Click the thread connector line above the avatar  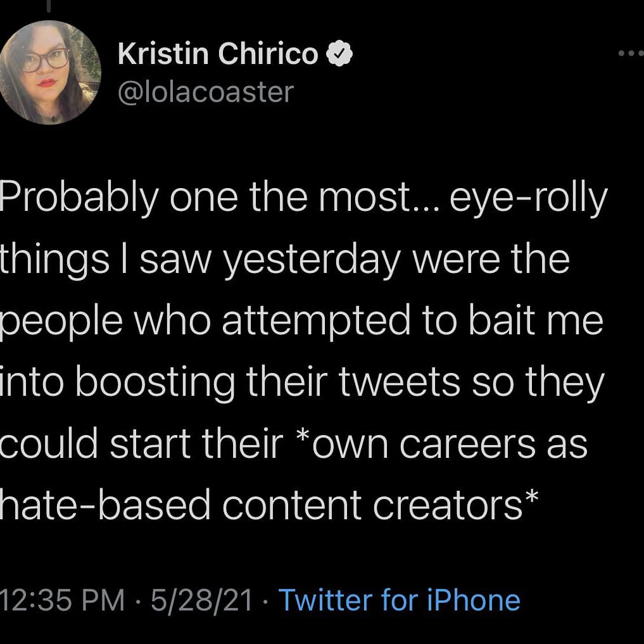point(48,6)
